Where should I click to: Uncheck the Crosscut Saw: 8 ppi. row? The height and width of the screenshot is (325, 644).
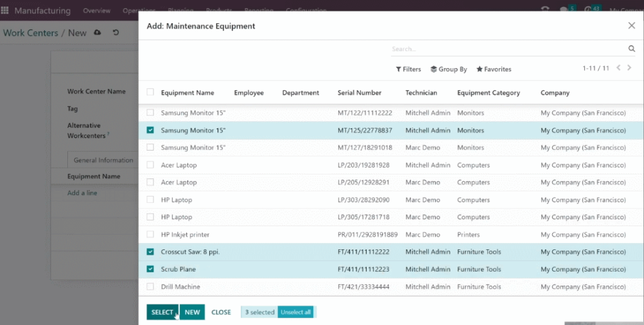click(x=150, y=252)
